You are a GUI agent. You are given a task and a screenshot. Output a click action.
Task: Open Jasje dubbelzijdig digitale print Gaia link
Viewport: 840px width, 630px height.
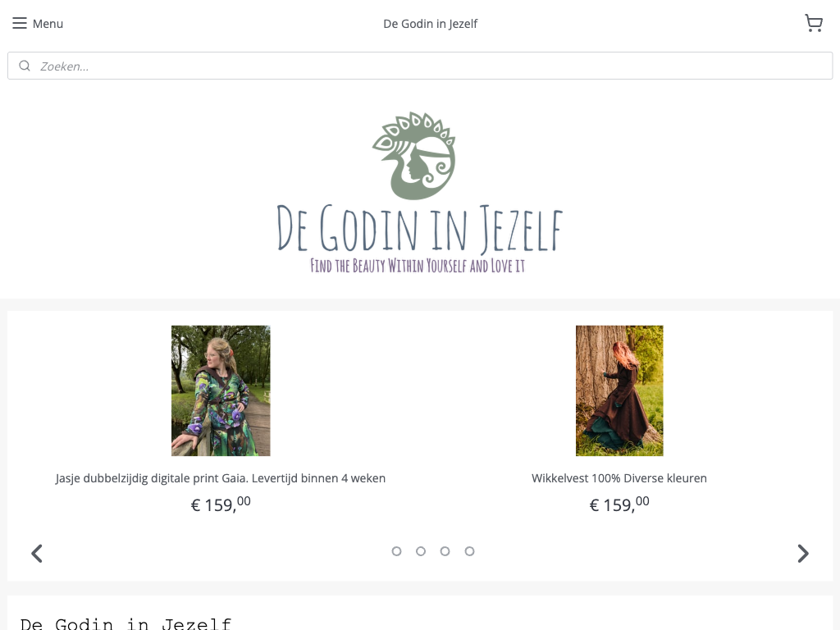(220, 478)
